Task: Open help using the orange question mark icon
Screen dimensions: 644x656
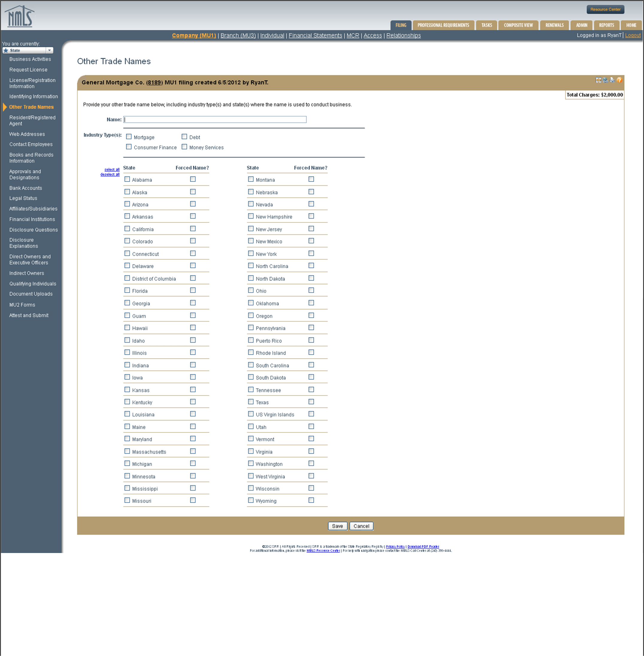Action: pos(620,81)
